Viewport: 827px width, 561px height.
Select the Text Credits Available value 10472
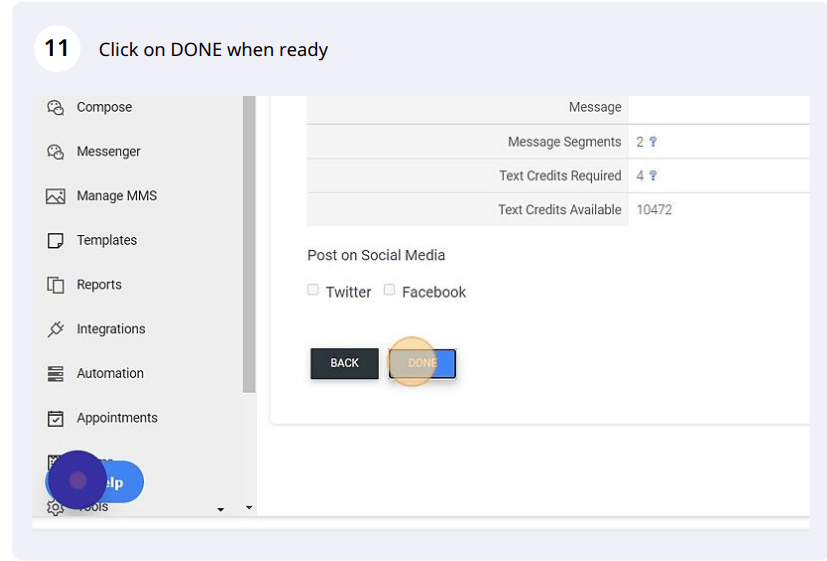click(654, 210)
